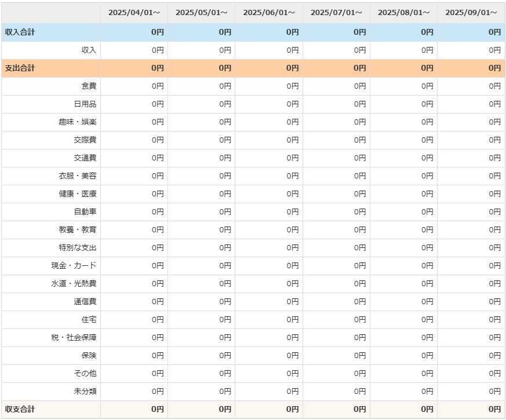Click the 収支合計 row label
506x420 pixels.
[20, 410]
